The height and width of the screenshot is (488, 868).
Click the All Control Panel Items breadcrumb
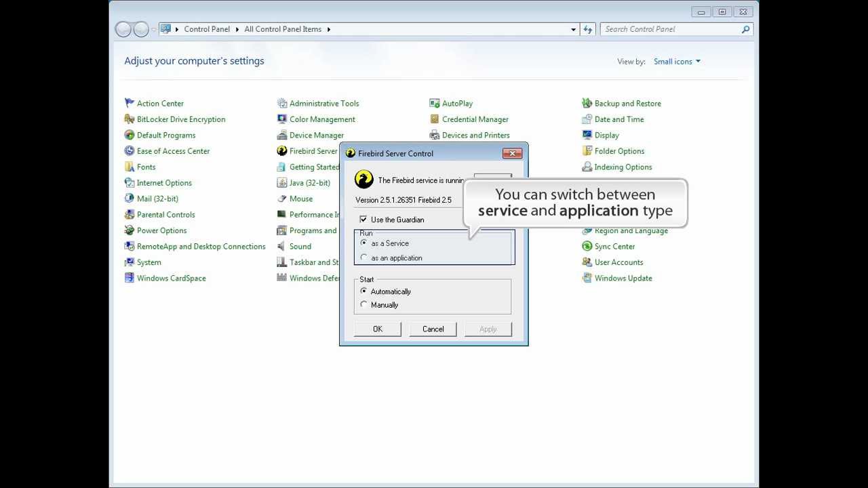[x=283, y=29]
